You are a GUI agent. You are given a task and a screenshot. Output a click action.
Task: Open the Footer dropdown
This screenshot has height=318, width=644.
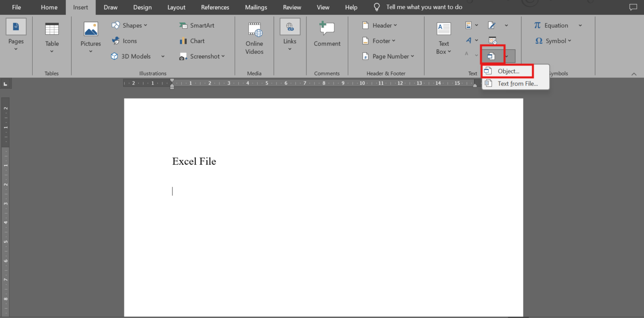pos(379,41)
